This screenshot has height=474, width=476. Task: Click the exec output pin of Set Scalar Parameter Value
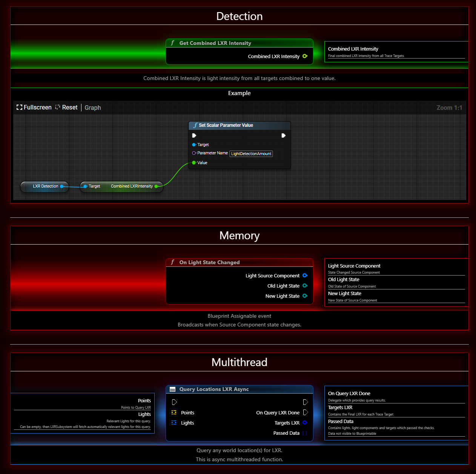click(x=284, y=135)
